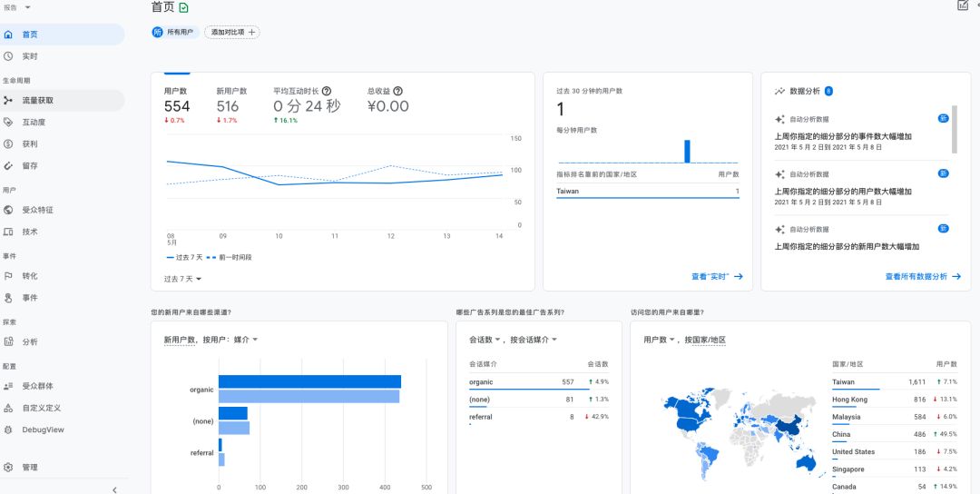Screen dimensions: 980x494
Task: Click the green verified icon beside 首页 title
Action: (183, 7)
